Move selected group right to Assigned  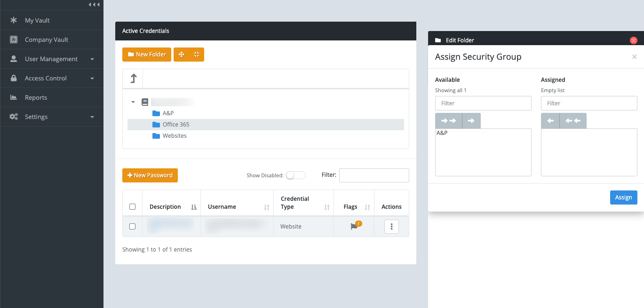[x=471, y=121]
